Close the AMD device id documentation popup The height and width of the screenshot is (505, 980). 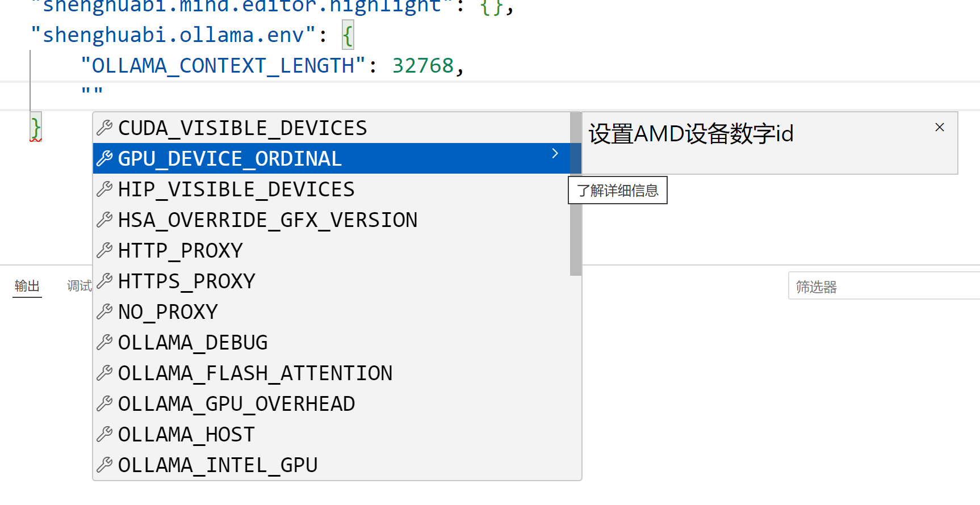point(940,128)
